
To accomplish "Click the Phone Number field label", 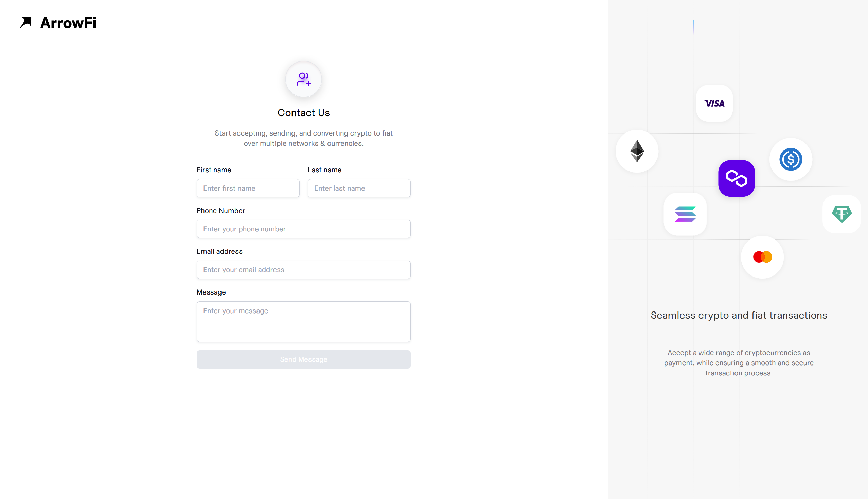I will (221, 210).
